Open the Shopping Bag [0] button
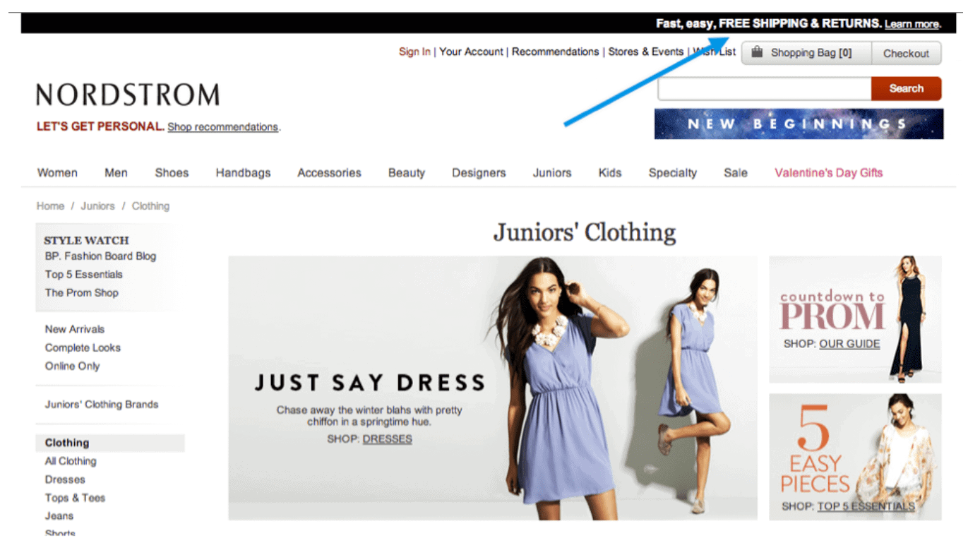 click(x=806, y=53)
